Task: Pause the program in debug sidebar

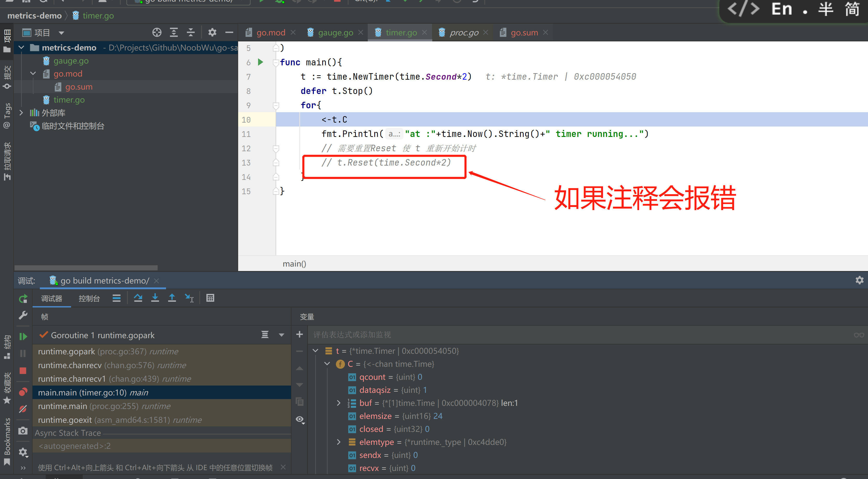Action: tap(23, 353)
